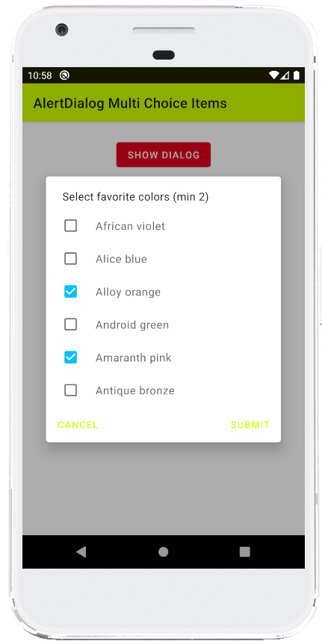Uncheck the Alloy orange checkbox

point(71,292)
